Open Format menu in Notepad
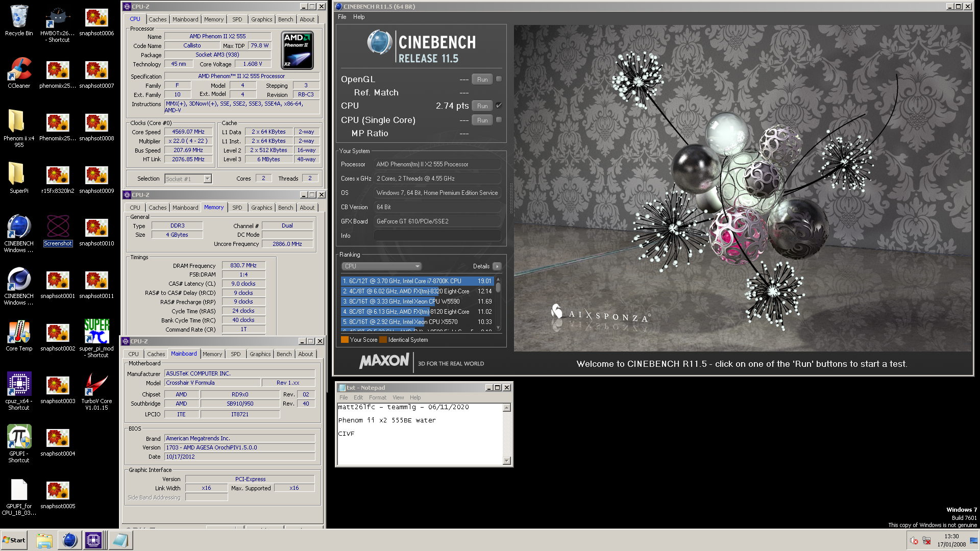980x551 pixels. coord(378,397)
